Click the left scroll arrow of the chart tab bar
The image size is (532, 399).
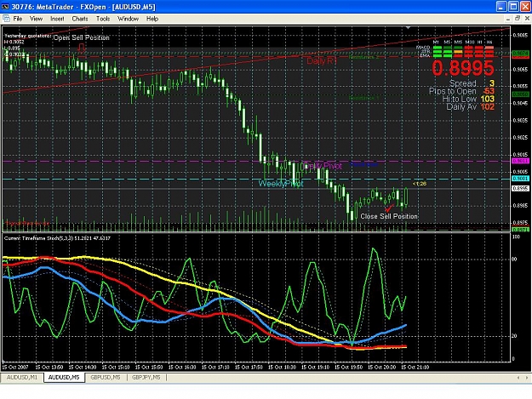click(x=518, y=377)
